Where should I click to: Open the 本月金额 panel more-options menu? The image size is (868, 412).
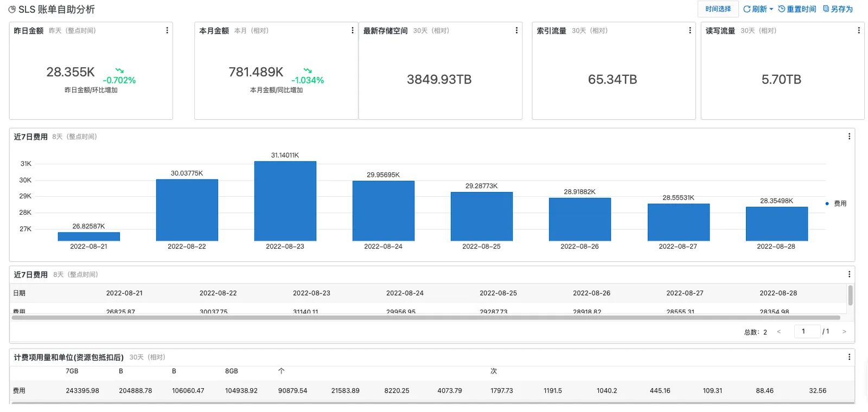tap(353, 30)
